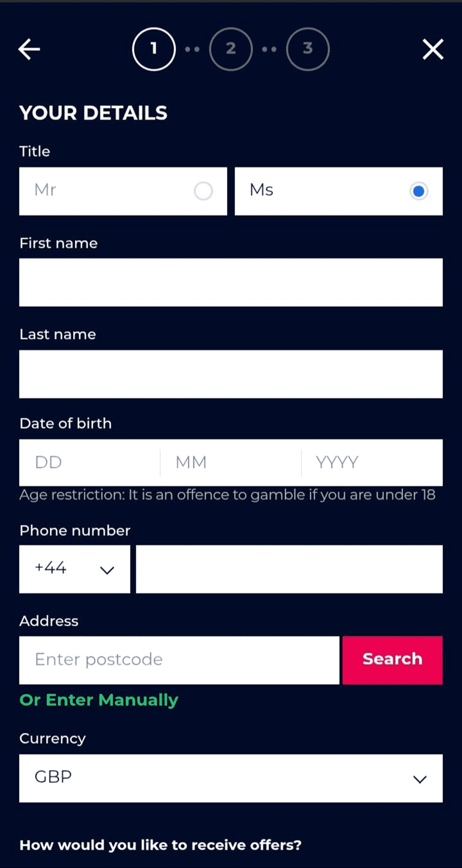Close the registration form with X

coord(433,49)
